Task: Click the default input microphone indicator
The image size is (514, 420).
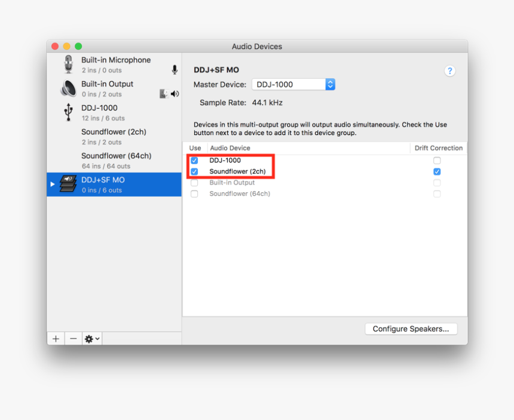Action: point(175,69)
